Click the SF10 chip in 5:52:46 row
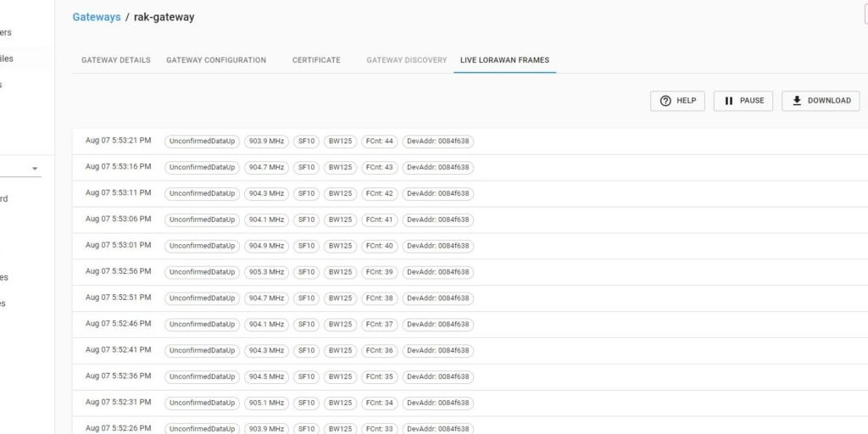 306,325
